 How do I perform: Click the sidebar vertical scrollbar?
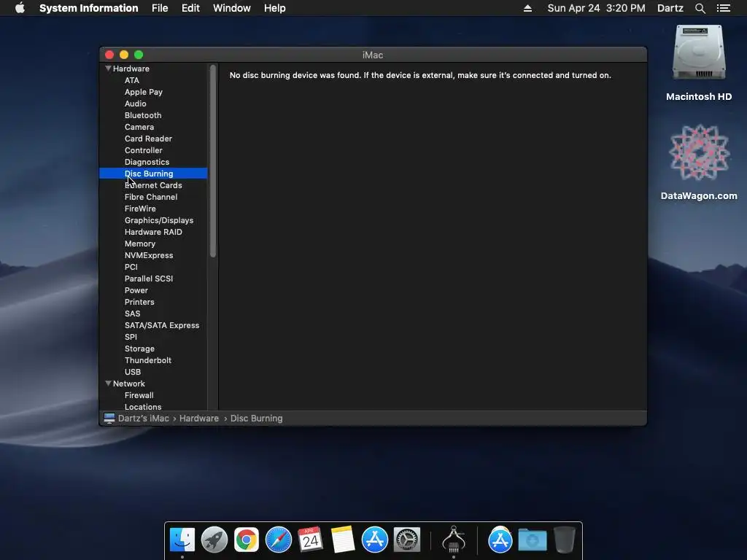coord(212,161)
